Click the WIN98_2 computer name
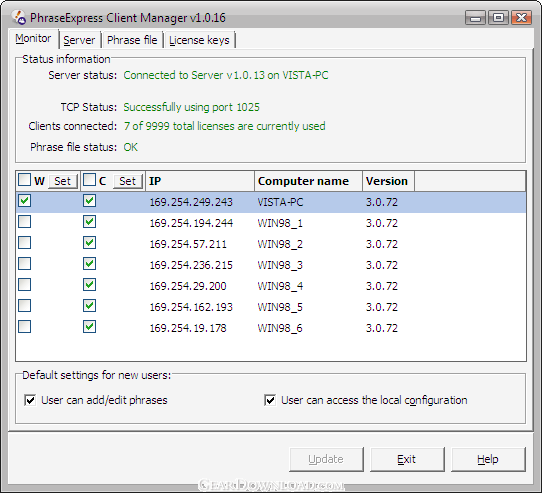Image resolution: width=542 pixels, height=493 pixels. 280,244
